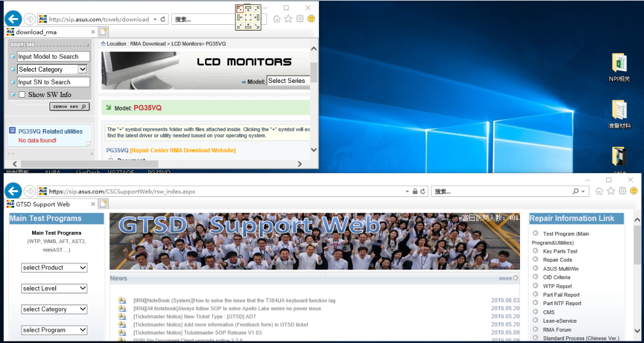Click Forward arrow in the download_rma window

pyautogui.click(x=30, y=19)
